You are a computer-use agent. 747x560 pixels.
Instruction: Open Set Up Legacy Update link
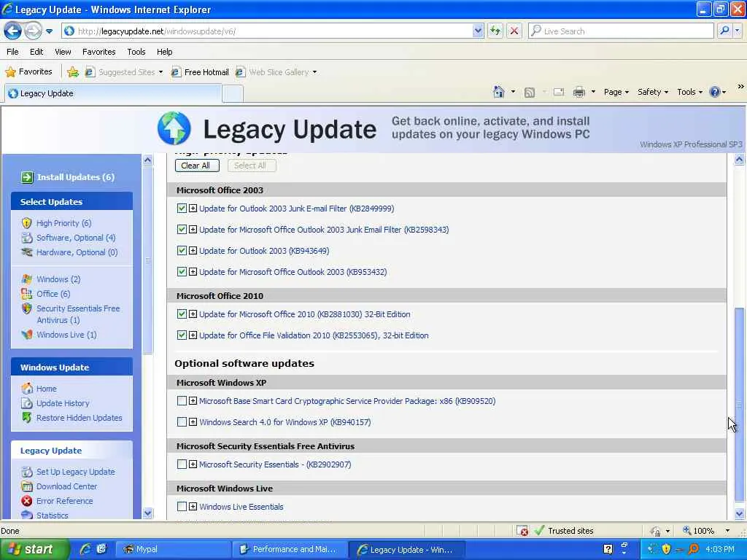point(75,472)
